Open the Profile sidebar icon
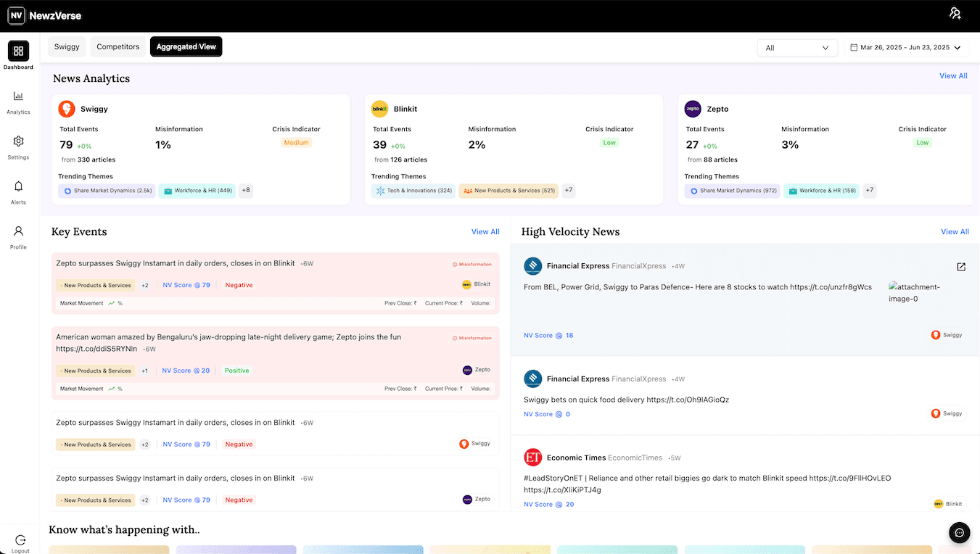 (19, 231)
